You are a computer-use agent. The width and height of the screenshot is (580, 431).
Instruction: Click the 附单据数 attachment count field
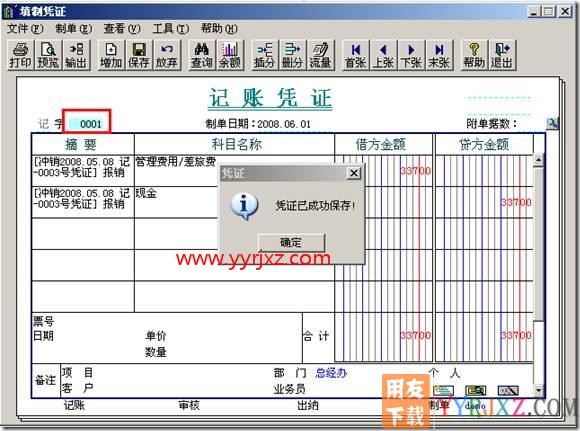point(531,124)
